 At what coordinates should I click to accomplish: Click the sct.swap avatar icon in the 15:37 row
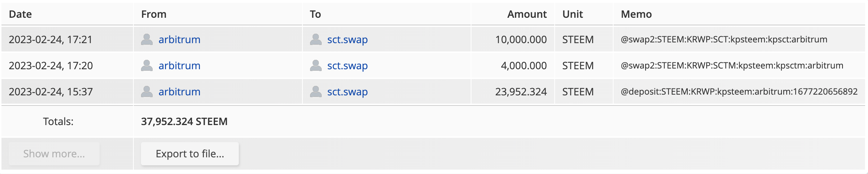coord(316,92)
